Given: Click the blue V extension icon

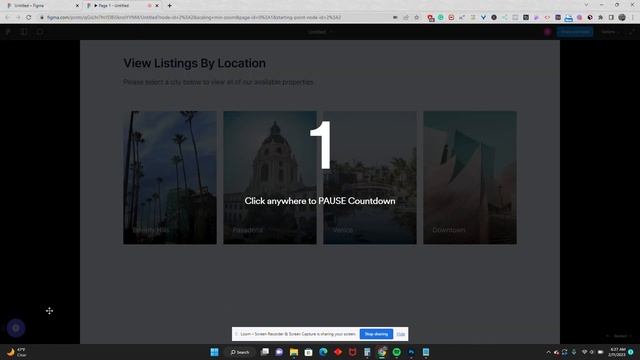Looking at the screenshot, I should point(483,18).
